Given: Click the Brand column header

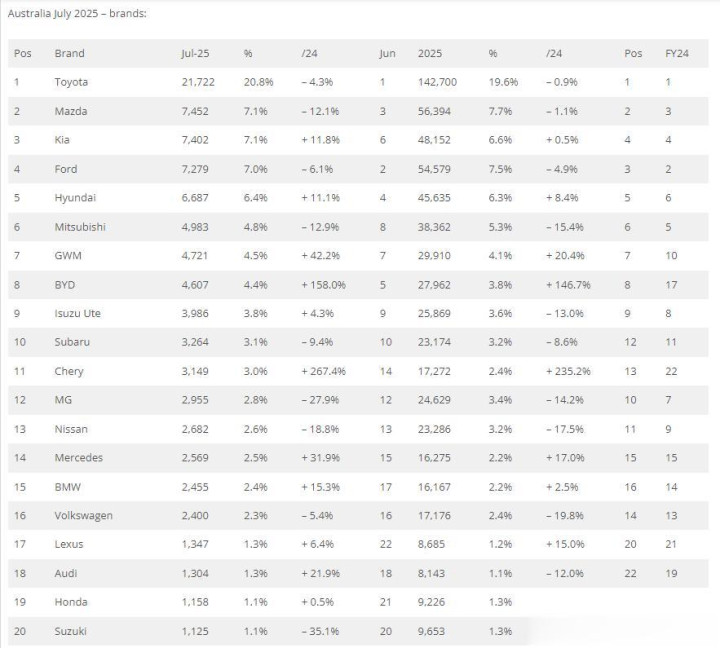Looking at the screenshot, I should click(x=69, y=53).
